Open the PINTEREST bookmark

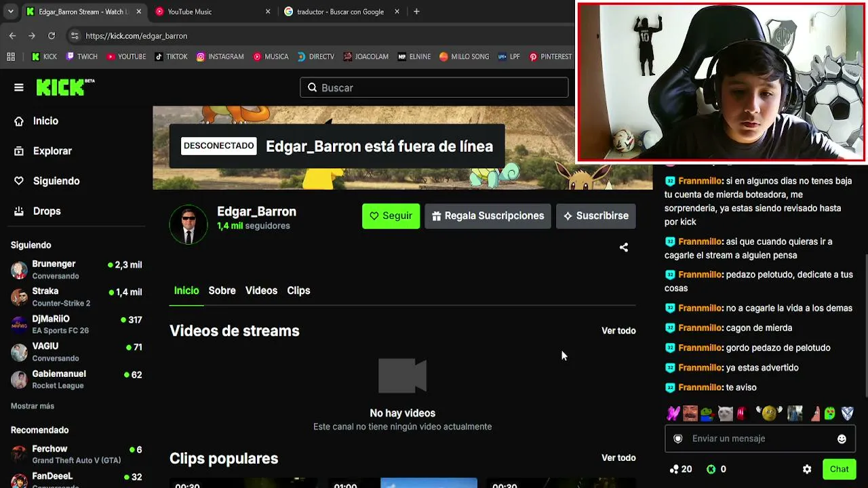coord(551,57)
